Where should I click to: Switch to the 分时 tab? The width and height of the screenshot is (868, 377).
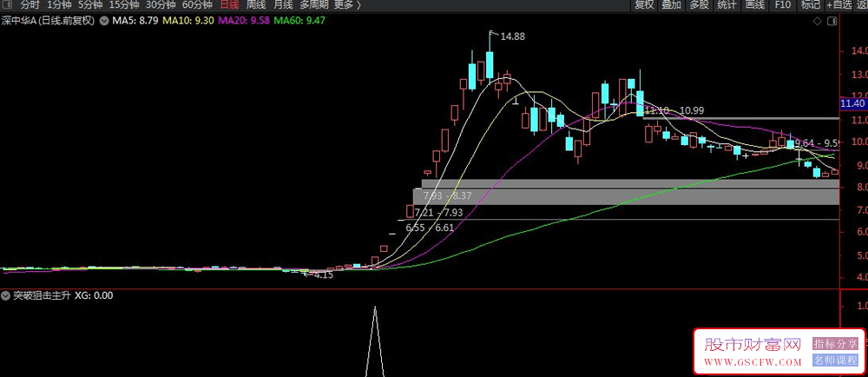pyautogui.click(x=30, y=5)
